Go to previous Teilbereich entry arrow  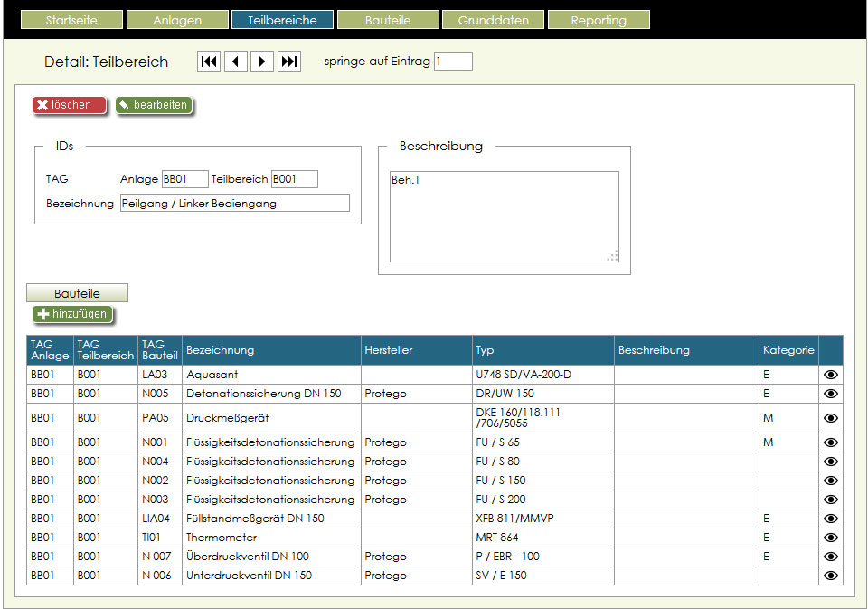(236, 62)
